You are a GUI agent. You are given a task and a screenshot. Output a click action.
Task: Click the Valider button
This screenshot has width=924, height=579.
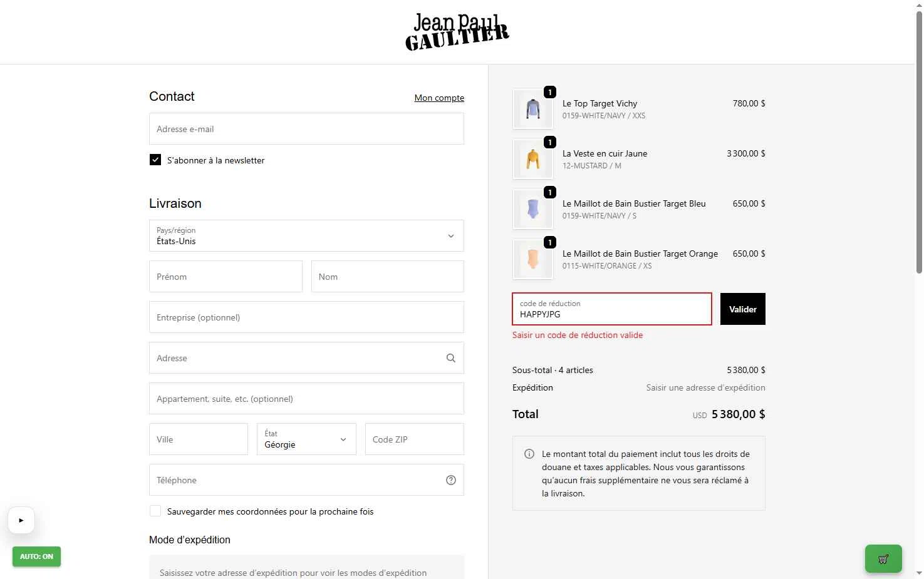(x=743, y=309)
